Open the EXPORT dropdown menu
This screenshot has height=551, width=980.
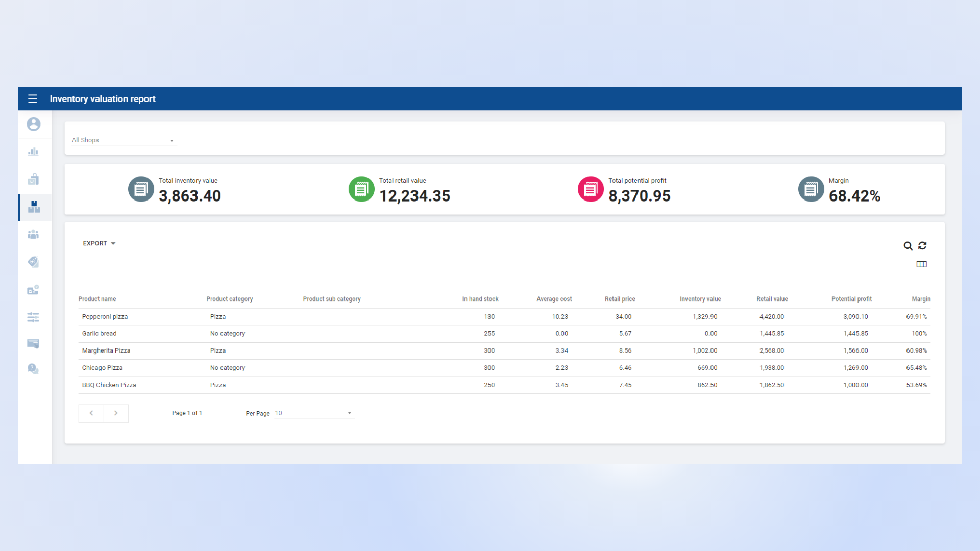pyautogui.click(x=99, y=243)
